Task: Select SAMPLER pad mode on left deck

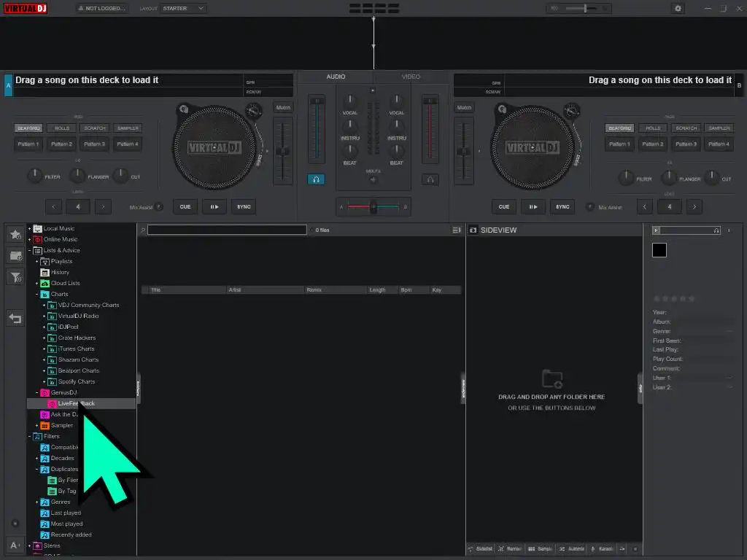Action: pos(128,128)
